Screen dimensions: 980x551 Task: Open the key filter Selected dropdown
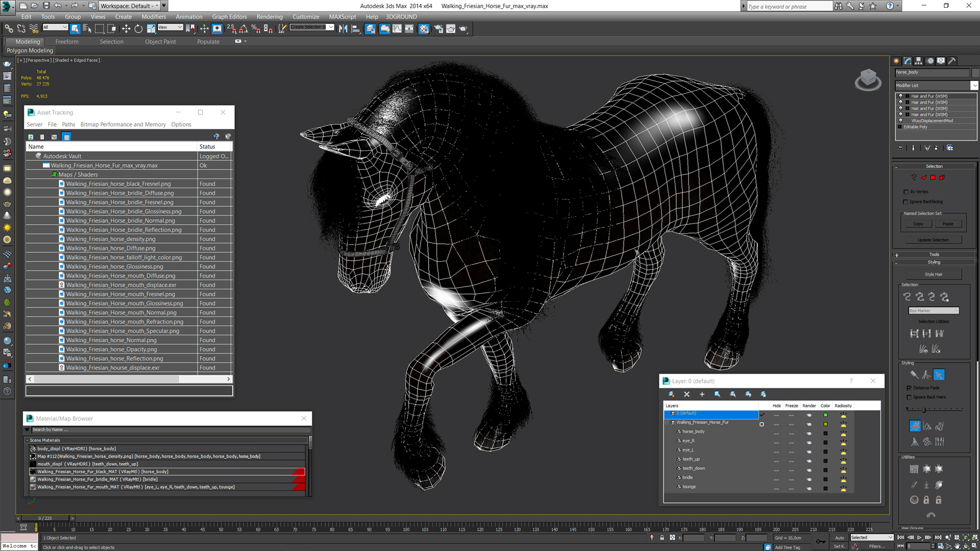(871, 537)
